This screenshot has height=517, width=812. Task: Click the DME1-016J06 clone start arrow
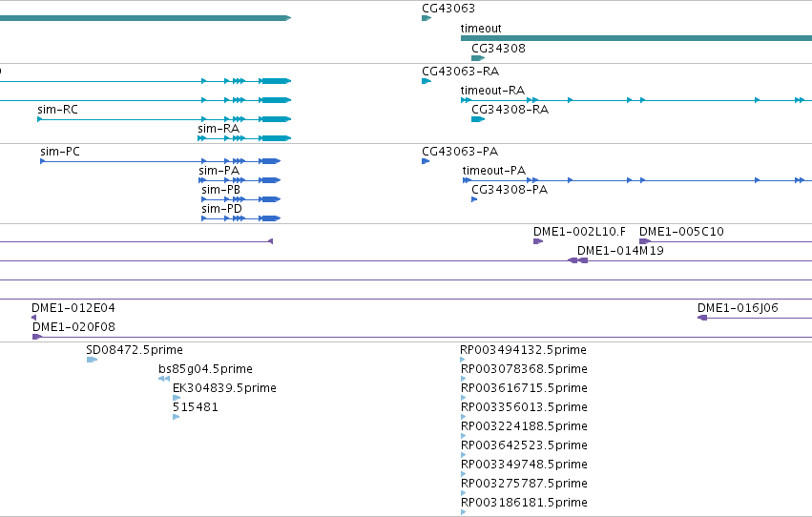pos(702,318)
